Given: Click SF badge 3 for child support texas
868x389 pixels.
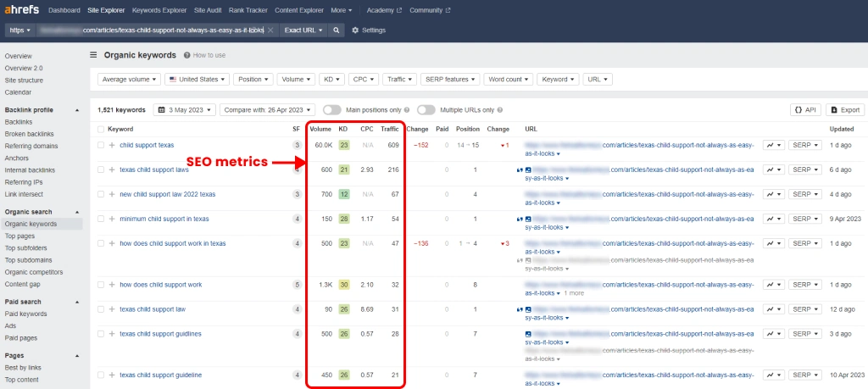Looking at the screenshot, I should 298,145.
